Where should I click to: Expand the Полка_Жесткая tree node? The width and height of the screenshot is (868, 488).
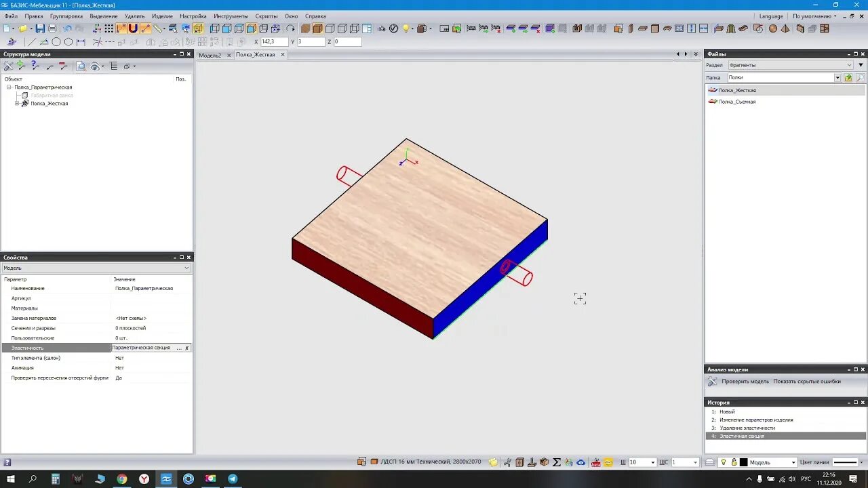point(17,104)
